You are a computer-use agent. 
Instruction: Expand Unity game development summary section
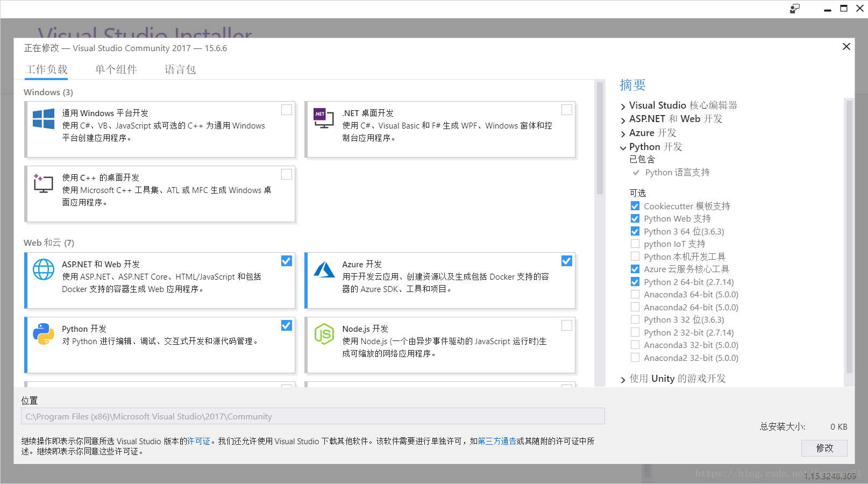point(623,380)
